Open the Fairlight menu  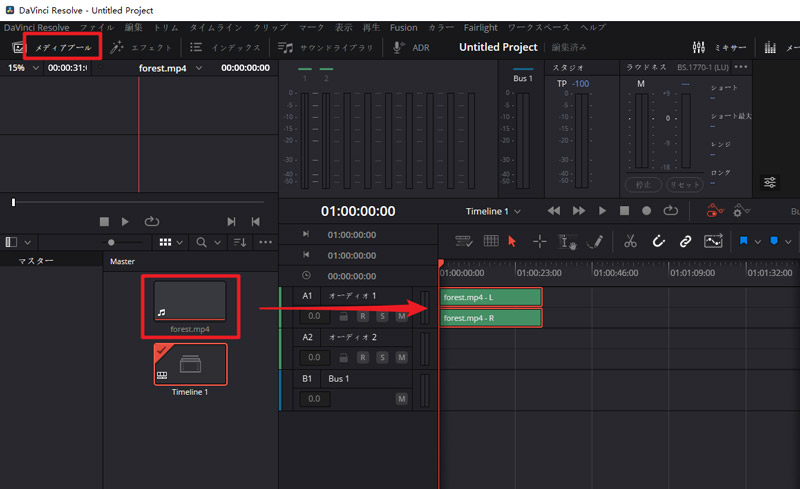pos(480,28)
